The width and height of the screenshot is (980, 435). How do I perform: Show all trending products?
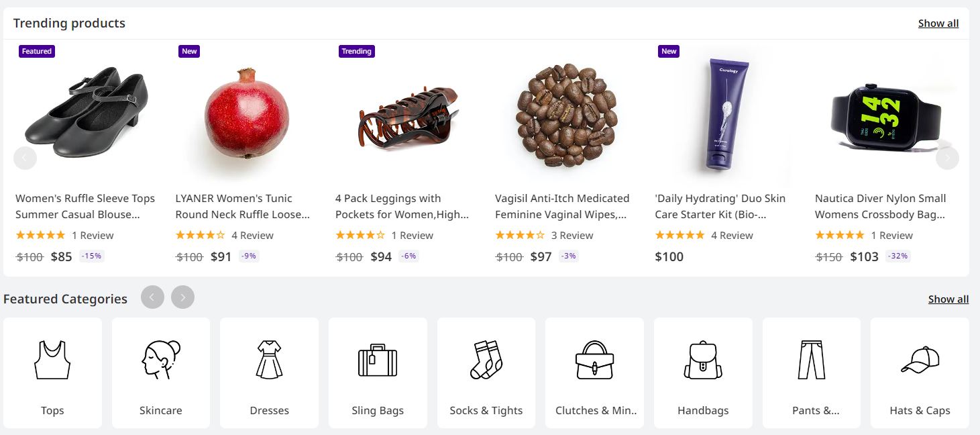(x=938, y=23)
